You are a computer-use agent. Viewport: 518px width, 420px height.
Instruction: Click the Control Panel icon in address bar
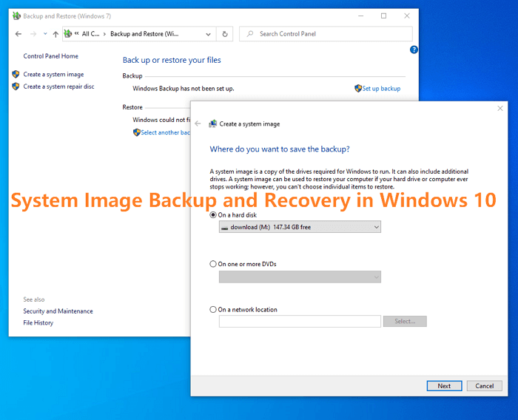click(68, 34)
